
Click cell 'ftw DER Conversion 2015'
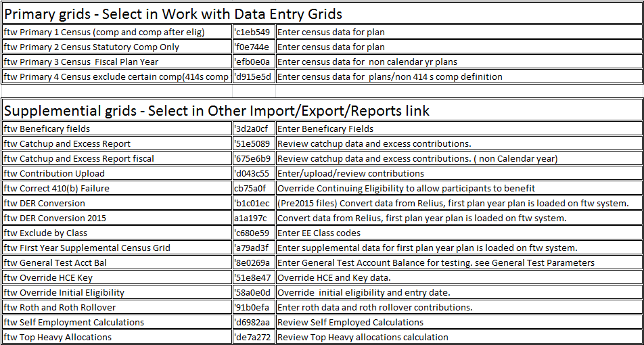coord(116,218)
